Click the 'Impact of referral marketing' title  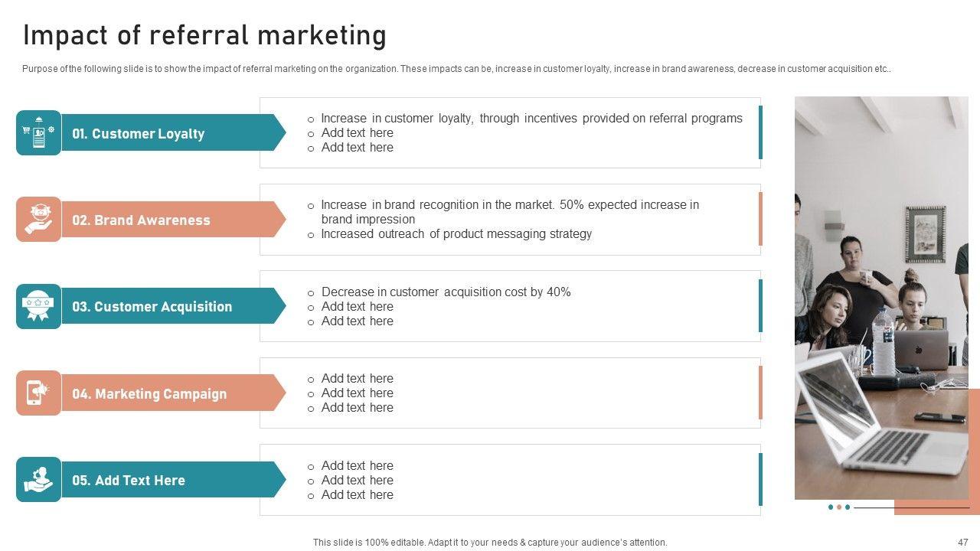pos(204,36)
